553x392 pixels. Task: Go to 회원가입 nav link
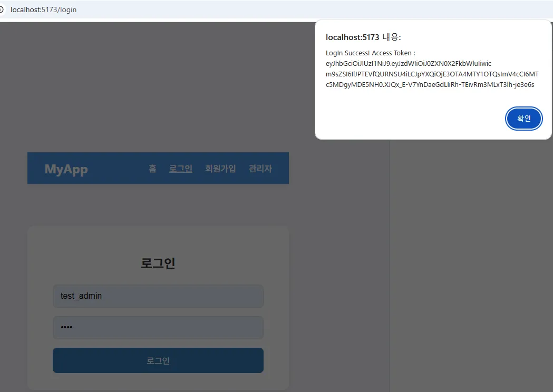220,169
